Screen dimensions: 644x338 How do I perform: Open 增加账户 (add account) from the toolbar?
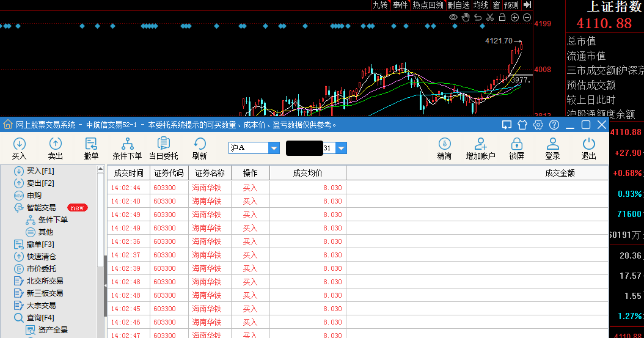[x=480, y=148]
